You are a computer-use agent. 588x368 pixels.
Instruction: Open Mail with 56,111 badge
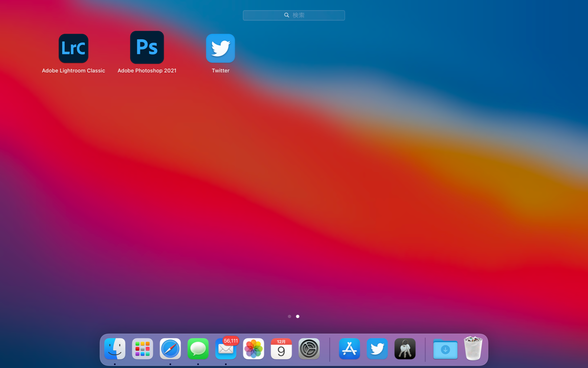pyautogui.click(x=226, y=349)
